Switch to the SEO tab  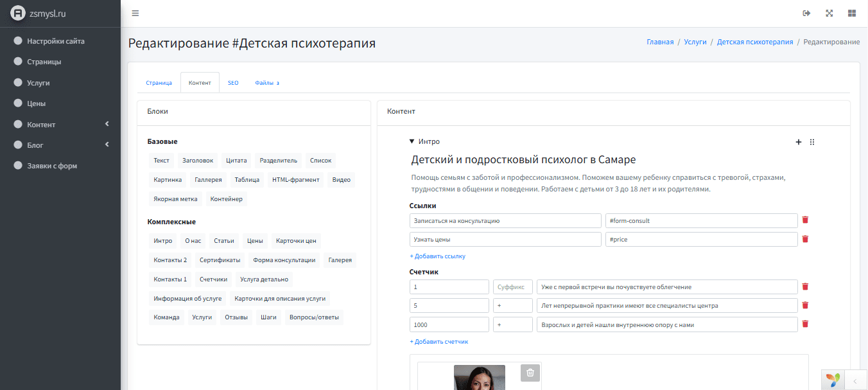point(233,82)
